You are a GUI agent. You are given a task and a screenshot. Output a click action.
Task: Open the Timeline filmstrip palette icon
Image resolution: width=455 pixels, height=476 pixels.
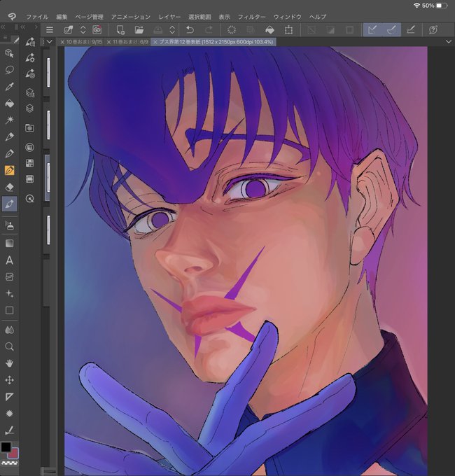pos(29,178)
